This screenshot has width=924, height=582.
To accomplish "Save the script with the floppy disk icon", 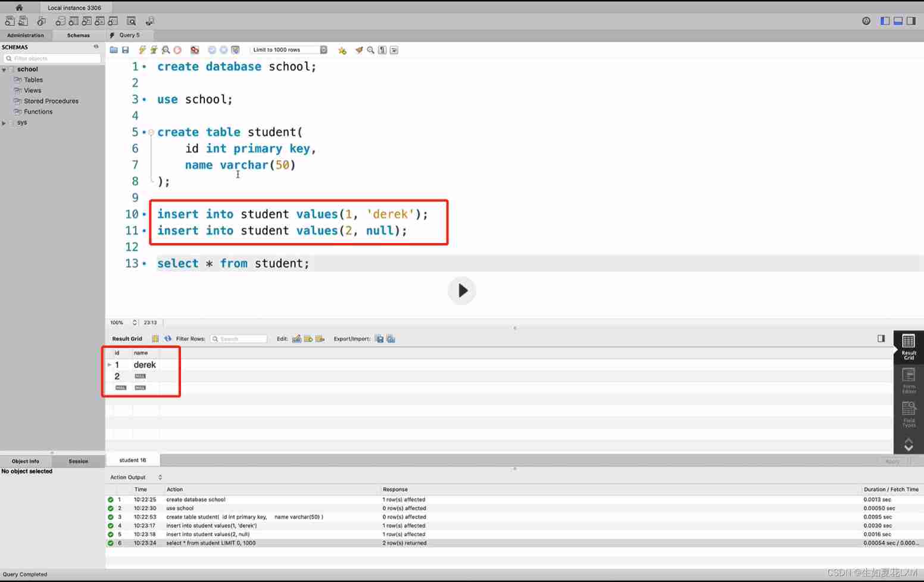I will (126, 50).
